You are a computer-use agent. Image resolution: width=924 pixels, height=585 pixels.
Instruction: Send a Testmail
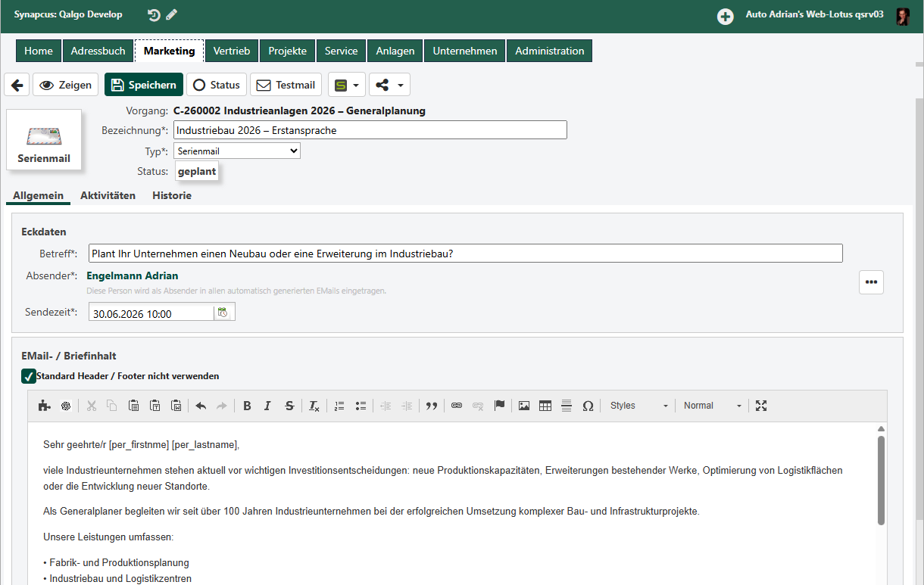click(x=286, y=85)
